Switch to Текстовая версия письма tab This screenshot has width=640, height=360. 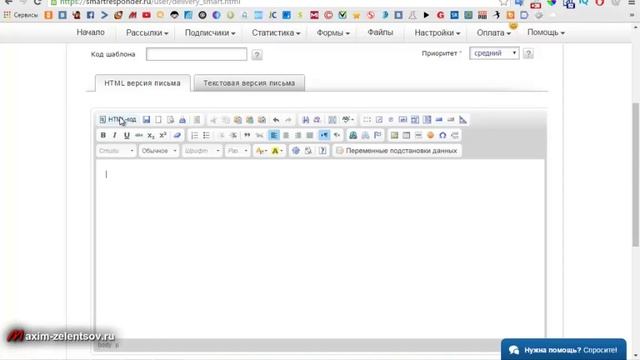(x=249, y=83)
